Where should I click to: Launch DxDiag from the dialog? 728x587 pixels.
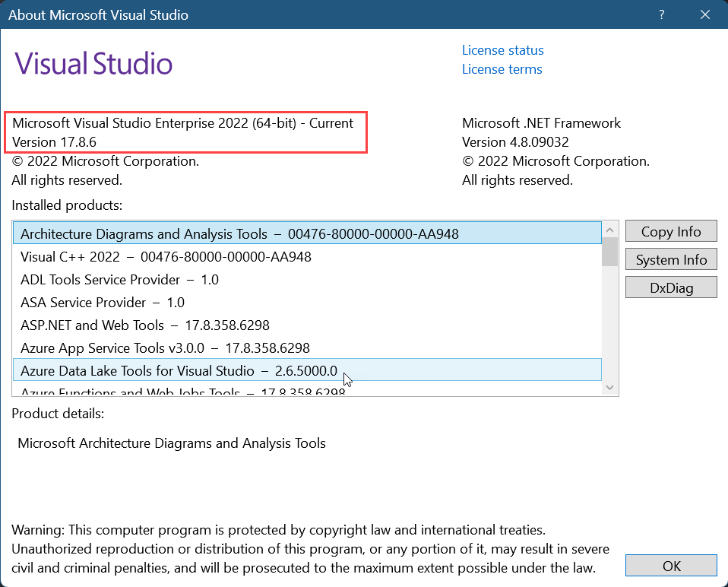671,288
